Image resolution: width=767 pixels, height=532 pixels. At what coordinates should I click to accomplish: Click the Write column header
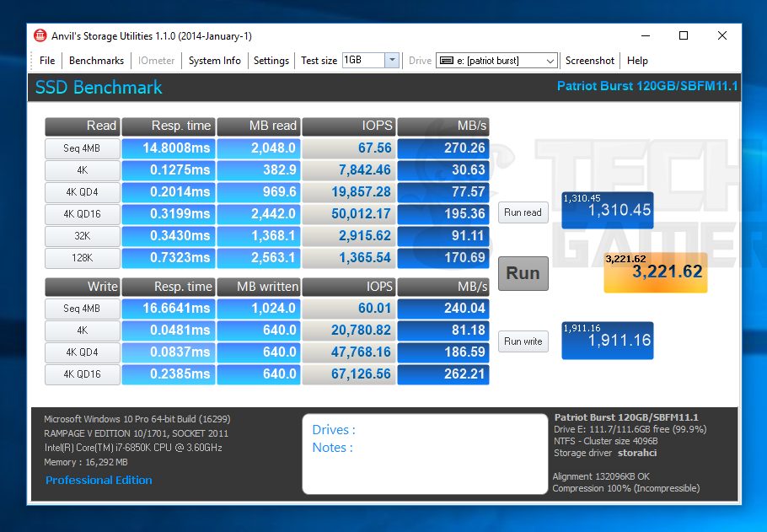(83, 287)
